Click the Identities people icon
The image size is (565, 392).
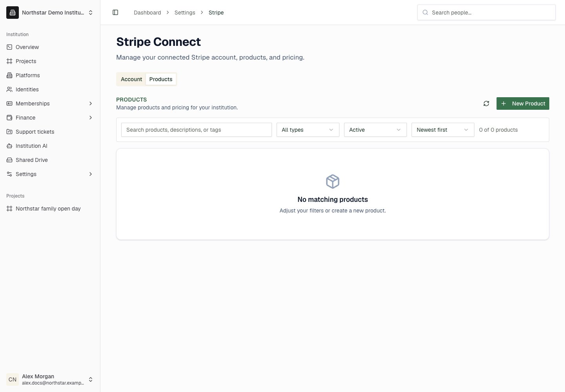9,89
